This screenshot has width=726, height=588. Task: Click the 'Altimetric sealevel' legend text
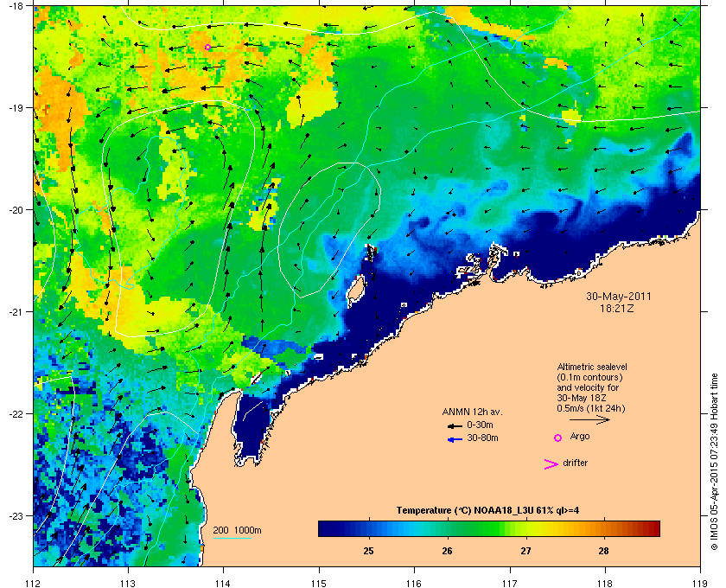tap(592, 367)
